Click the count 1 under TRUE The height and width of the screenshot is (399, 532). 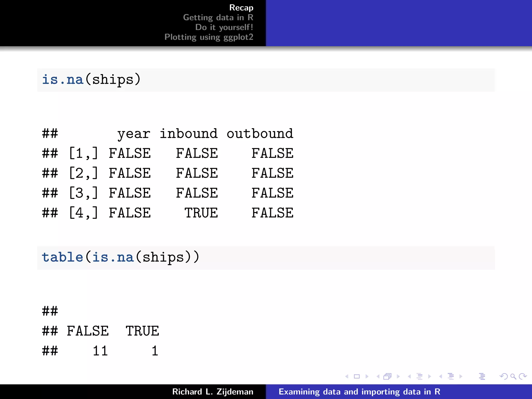[155, 351]
